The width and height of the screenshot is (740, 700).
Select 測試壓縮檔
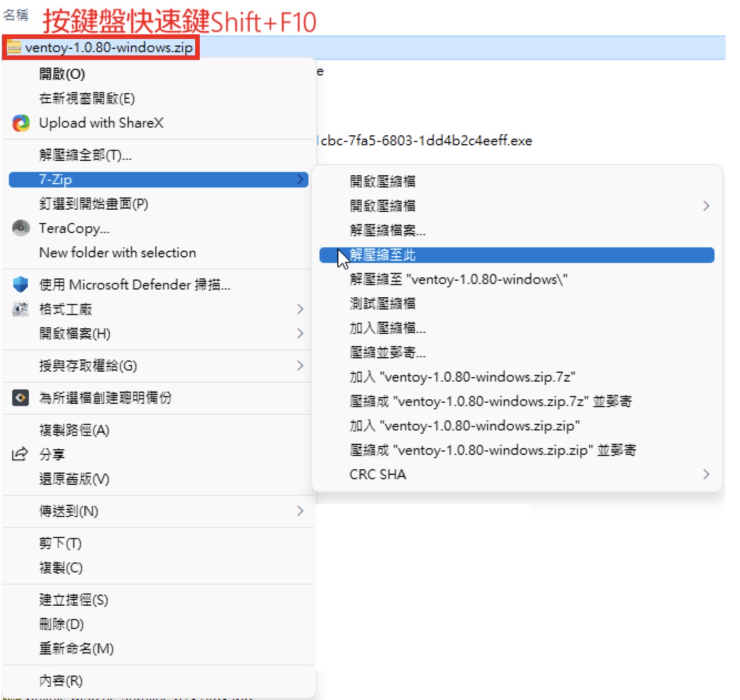tap(517, 303)
